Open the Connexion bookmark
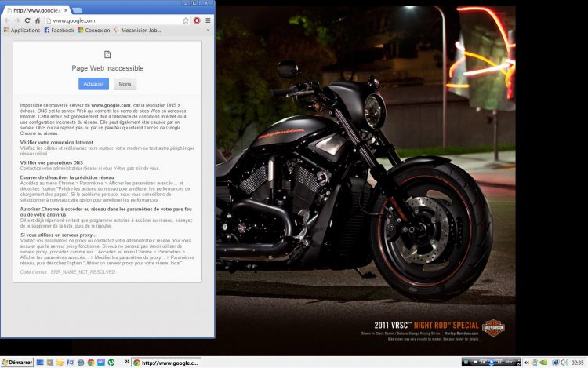This screenshot has height=368, width=588. pyautogui.click(x=94, y=31)
